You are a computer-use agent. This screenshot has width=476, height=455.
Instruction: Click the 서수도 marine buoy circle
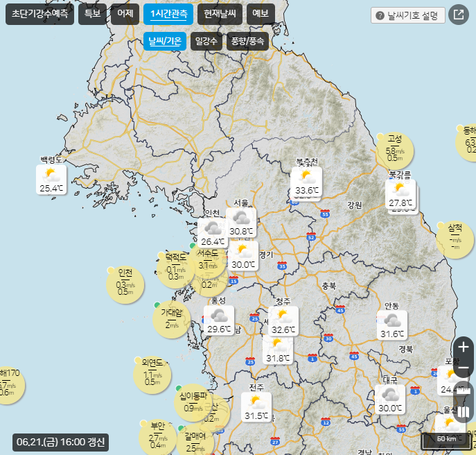209,258
